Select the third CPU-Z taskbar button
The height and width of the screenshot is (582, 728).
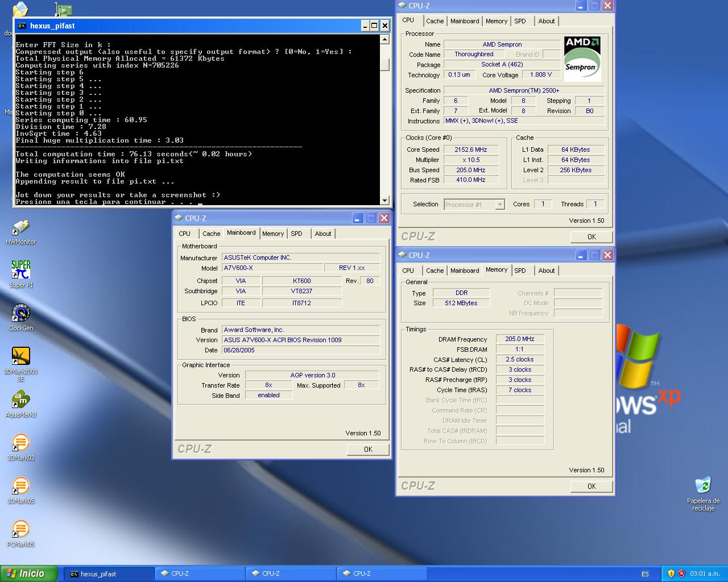click(x=382, y=574)
